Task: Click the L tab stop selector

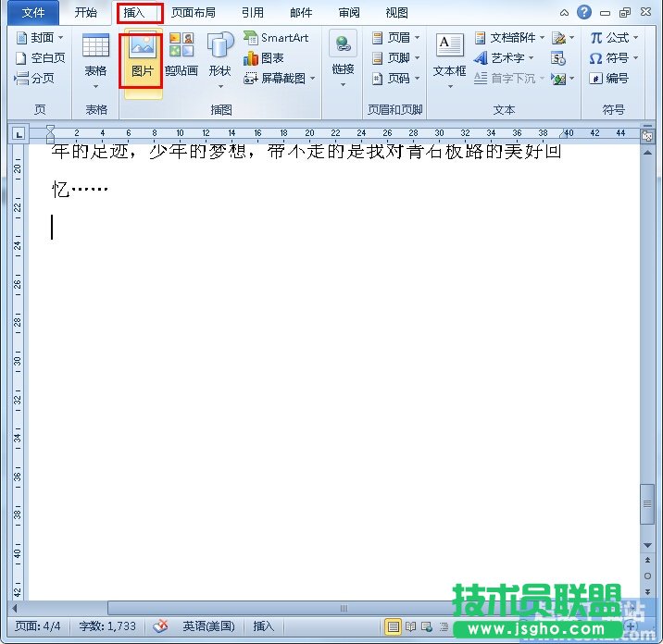Action: (x=19, y=135)
